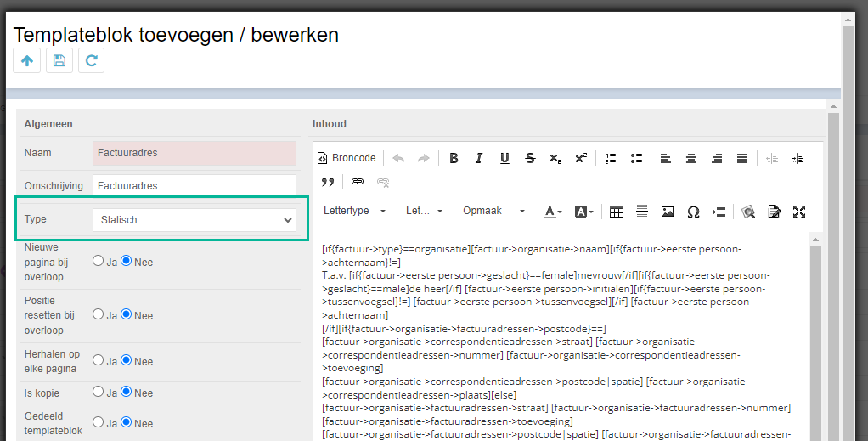This screenshot has height=441, width=868.
Task: Click the Omschrijving input field
Action: tap(194, 185)
